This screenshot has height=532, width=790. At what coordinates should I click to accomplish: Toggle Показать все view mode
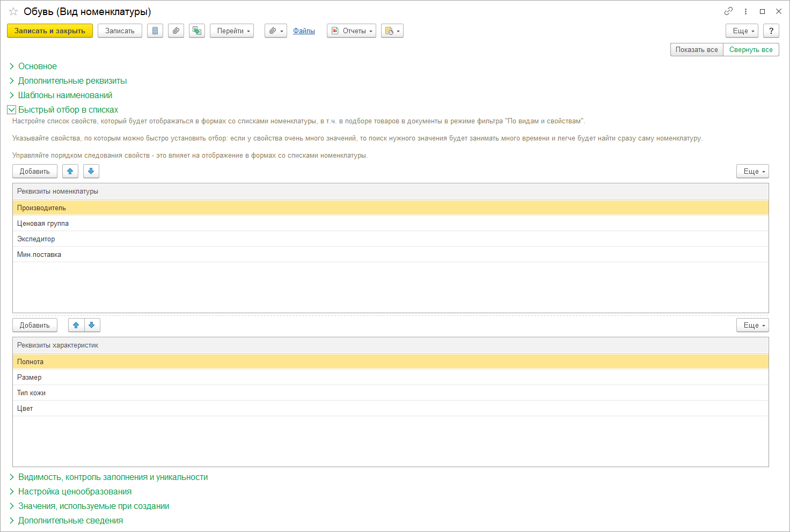click(x=697, y=50)
